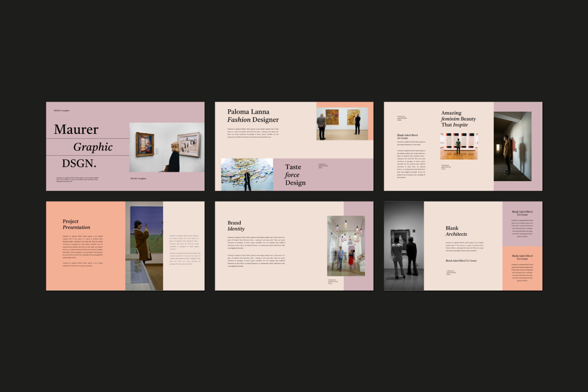Select the 'Brand Identity' heading
The height and width of the screenshot is (392, 588).
coord(236,226)
